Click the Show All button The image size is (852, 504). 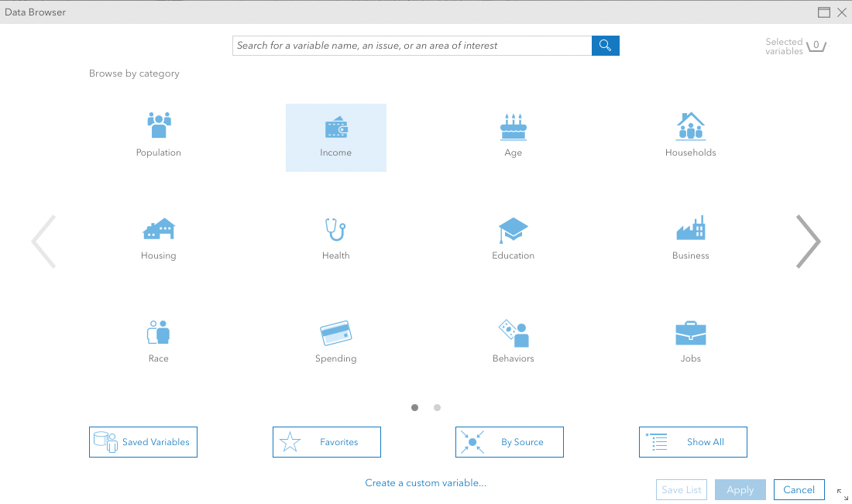[x=692, y=442]
